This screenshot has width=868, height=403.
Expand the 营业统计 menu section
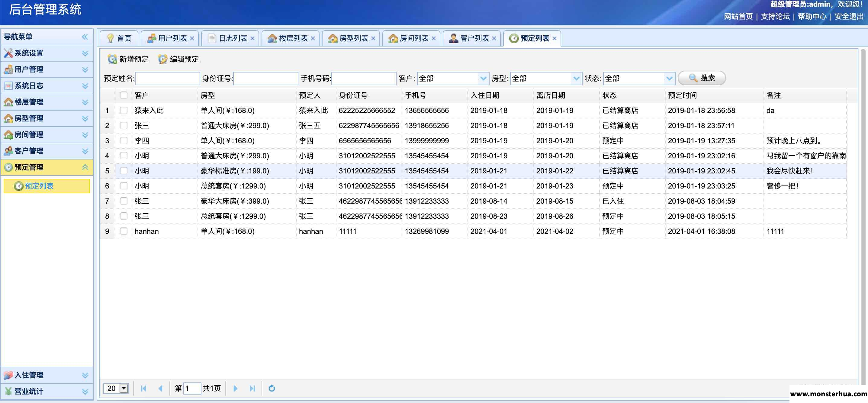tap(85, 392)
